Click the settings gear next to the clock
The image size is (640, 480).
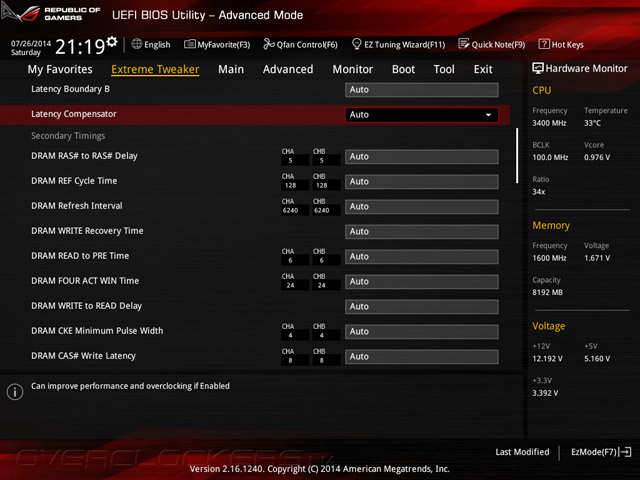(x=112, y=42)
